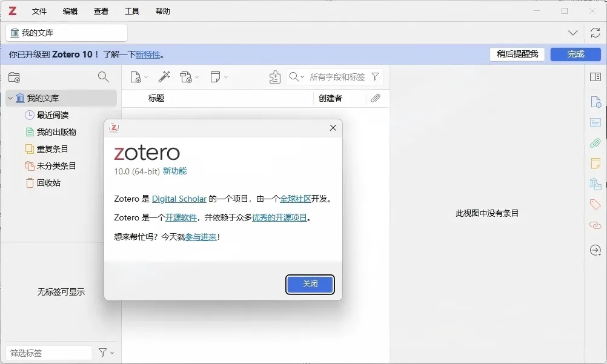The height and width of the screenshot is (364, 607).
Task: Expand the tabs list chevron at top right
Action: [573, 33]
